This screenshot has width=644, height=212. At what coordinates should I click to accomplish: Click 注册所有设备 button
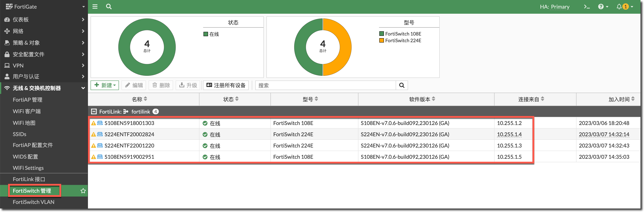[226, 85]
